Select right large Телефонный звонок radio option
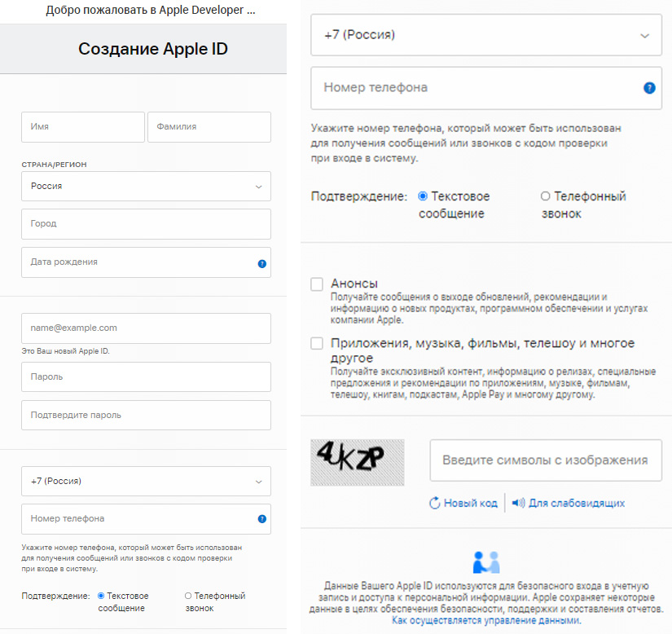Screen dimensions: 672x634 pyautogui.click(x=545, y=196)
